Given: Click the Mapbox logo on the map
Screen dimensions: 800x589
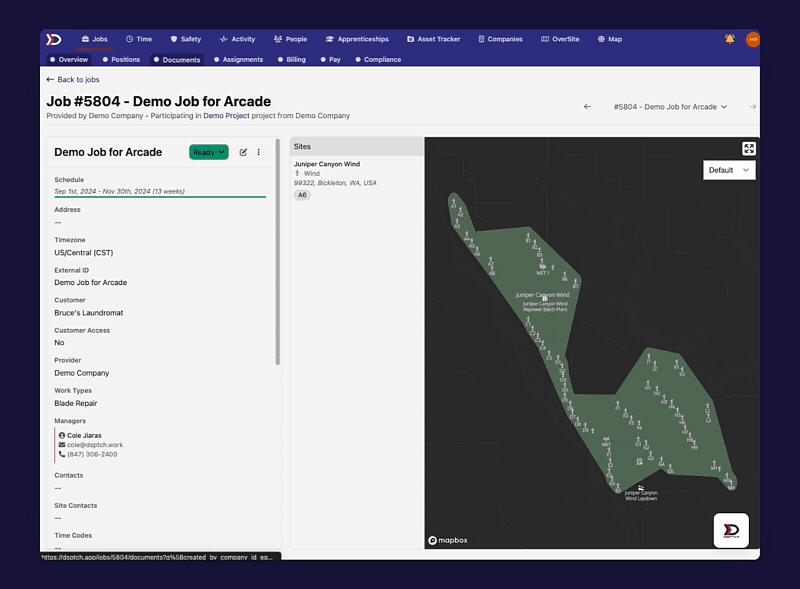Looking at the screenshot, I should (x=448, y=540).
